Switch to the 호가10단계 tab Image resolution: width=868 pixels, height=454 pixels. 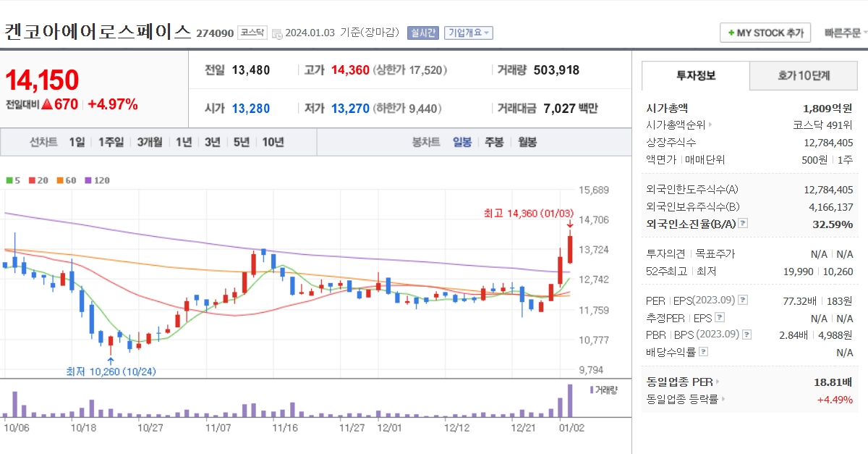[x=804, y=75]
